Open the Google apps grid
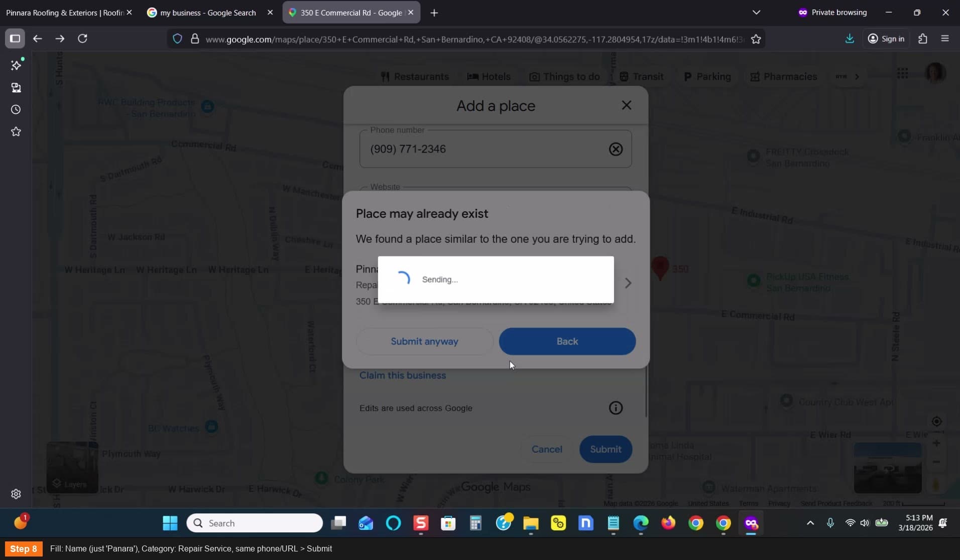960x560 pixels. point(902,74)
